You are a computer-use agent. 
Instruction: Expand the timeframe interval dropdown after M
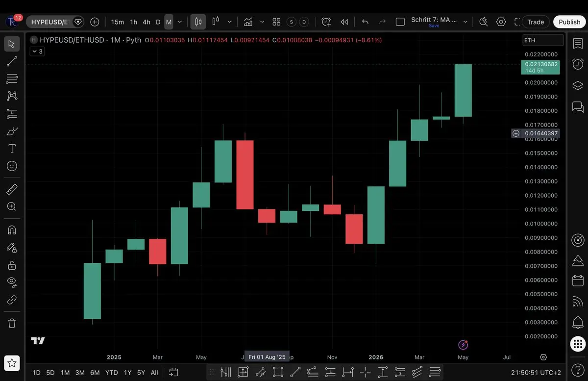pyautogui.click(x=180, y=22)
